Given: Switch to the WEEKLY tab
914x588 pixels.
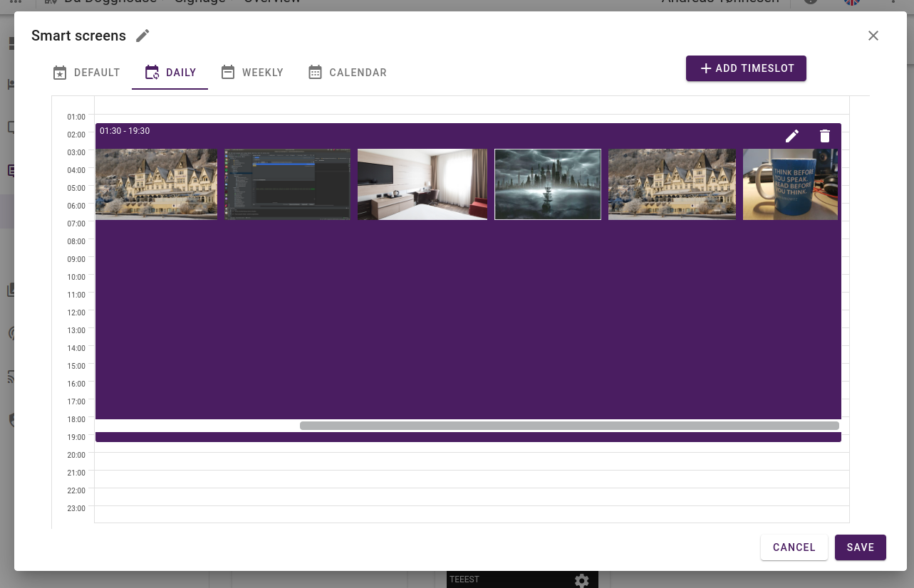Looking at the screenshot, I should click(252, 72).
